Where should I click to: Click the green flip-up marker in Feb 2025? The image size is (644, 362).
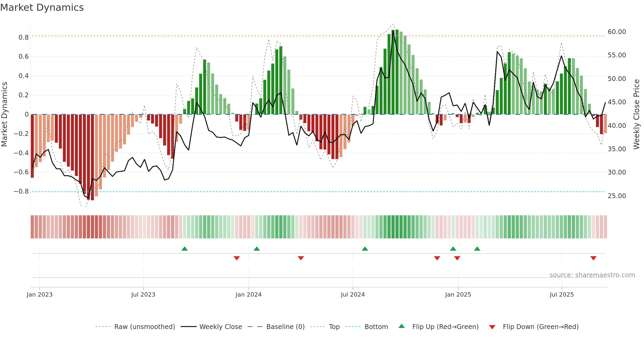[477, 249]
